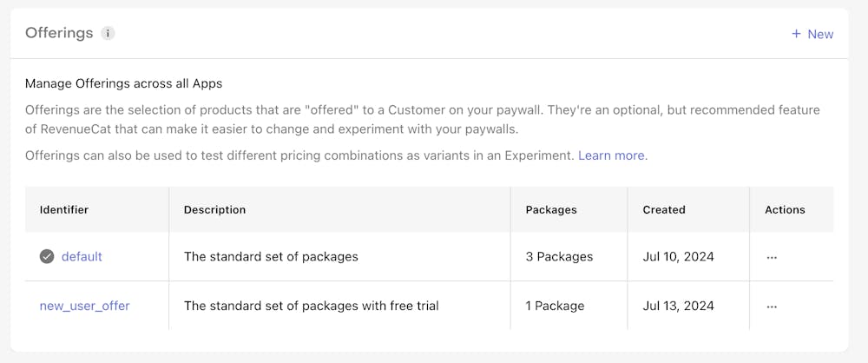The height and width of the screenshot is (363, 868).
Task: Open the default offering identifier link
Action: tap(82, 256)
